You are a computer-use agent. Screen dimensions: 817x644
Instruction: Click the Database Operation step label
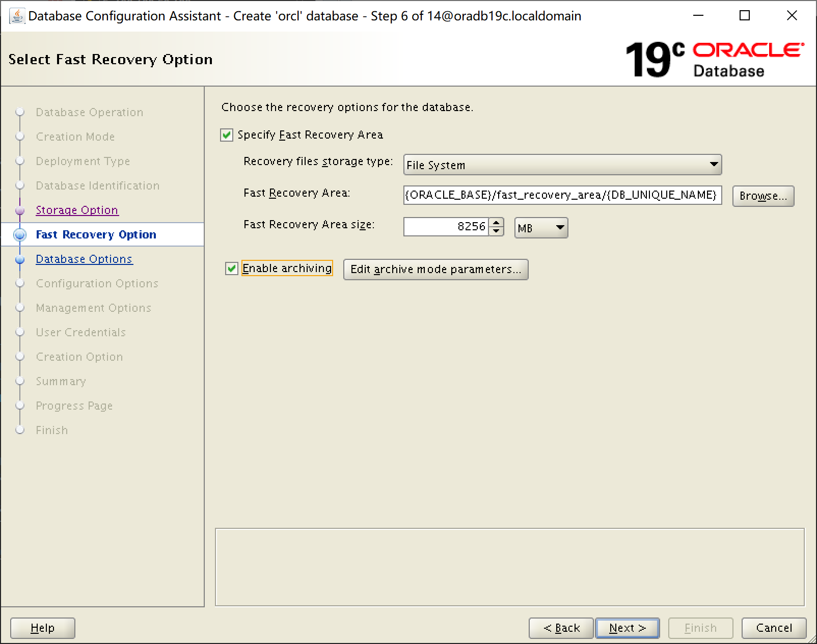pyautogui.click(x=90, y=112)
